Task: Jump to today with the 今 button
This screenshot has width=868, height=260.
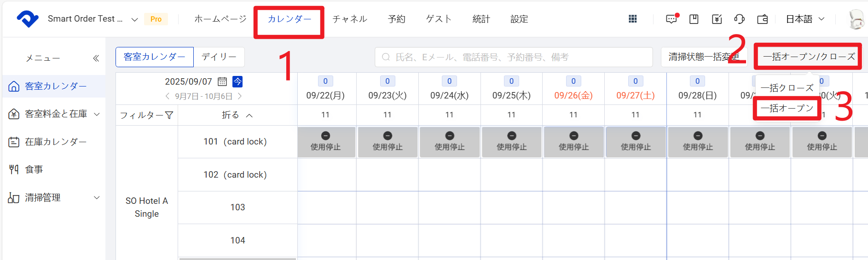Action: point(237,81)
